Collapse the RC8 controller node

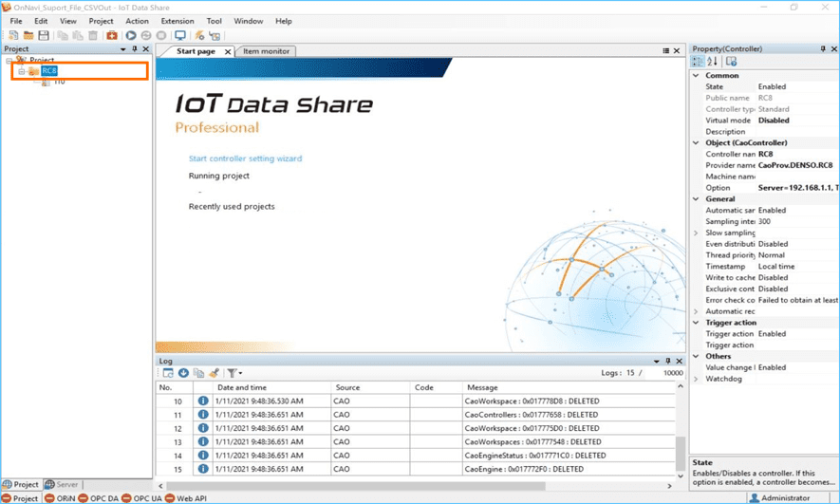pyautogui.click(x=22, y=70)
